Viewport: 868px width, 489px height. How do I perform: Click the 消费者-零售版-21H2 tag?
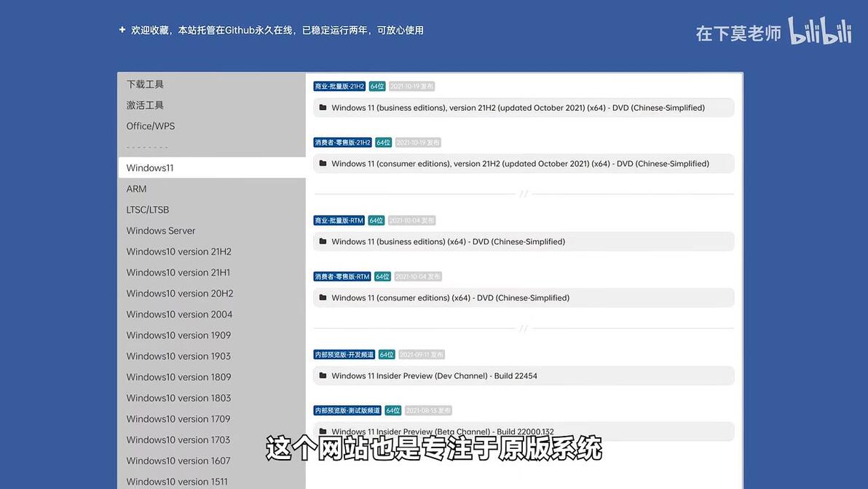point(343,142)
